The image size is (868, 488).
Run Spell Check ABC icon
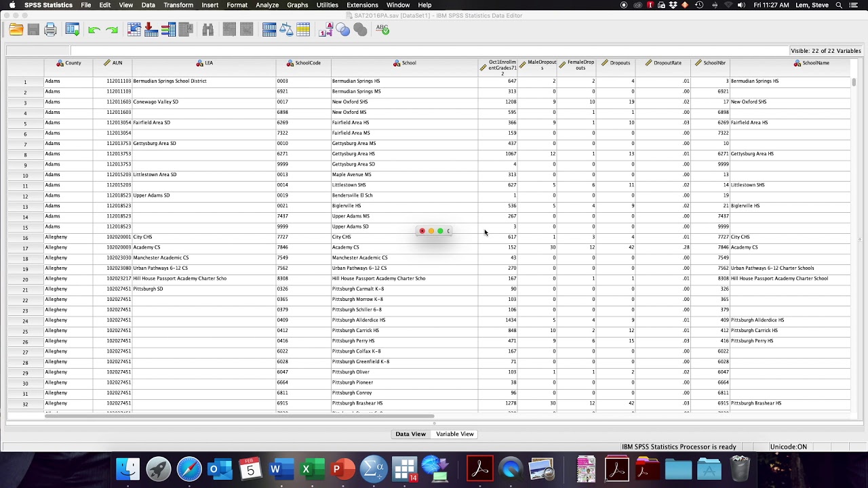tap(382, 29)
